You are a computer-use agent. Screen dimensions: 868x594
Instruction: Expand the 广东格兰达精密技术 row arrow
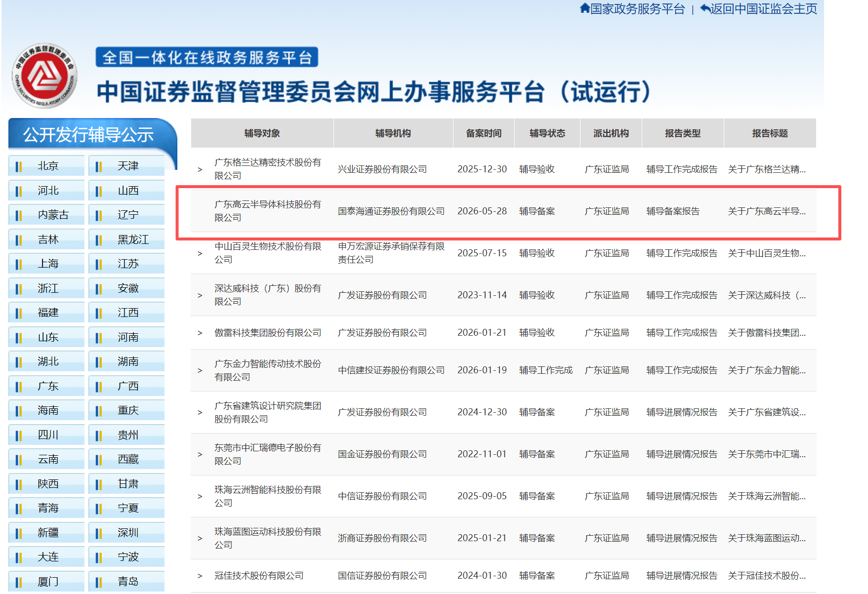coord(200,169)
